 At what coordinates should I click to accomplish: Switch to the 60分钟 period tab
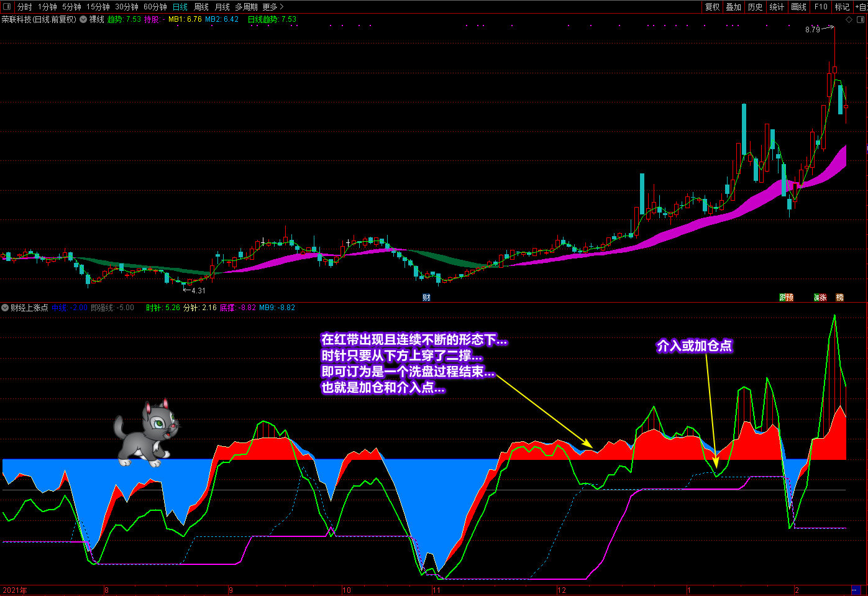pyautogui.click(x=155, y=7)
